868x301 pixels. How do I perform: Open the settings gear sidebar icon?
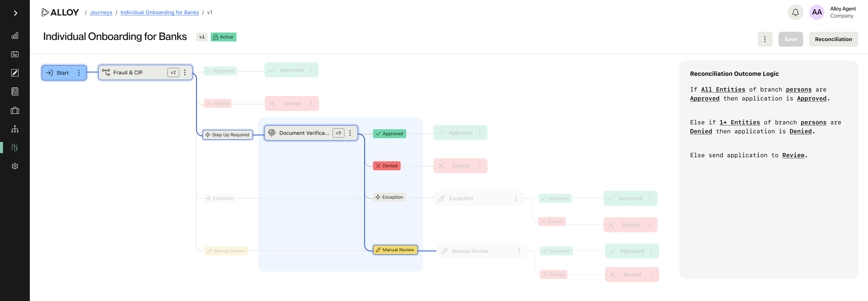[x=15, y=166]
